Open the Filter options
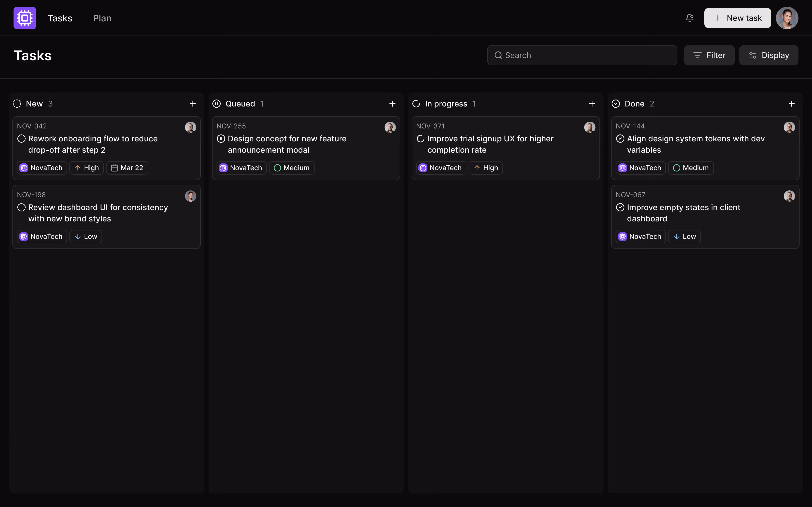This screenshot has width=812, height=507. point(709,55)
